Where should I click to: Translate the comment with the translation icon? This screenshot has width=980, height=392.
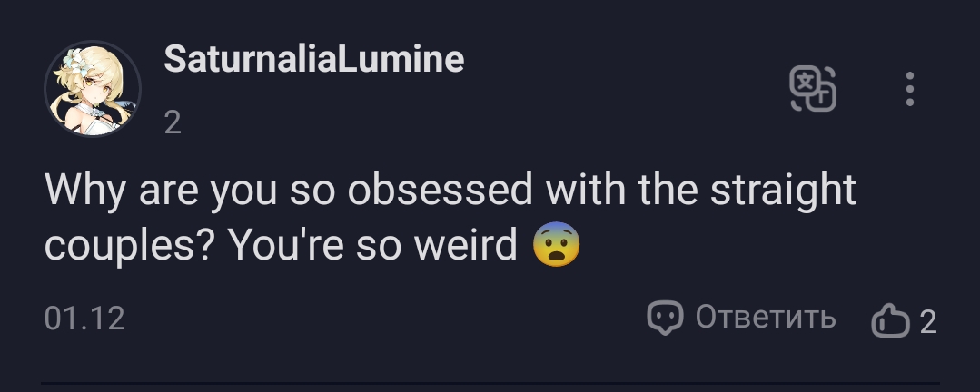[x=812, y=89]
